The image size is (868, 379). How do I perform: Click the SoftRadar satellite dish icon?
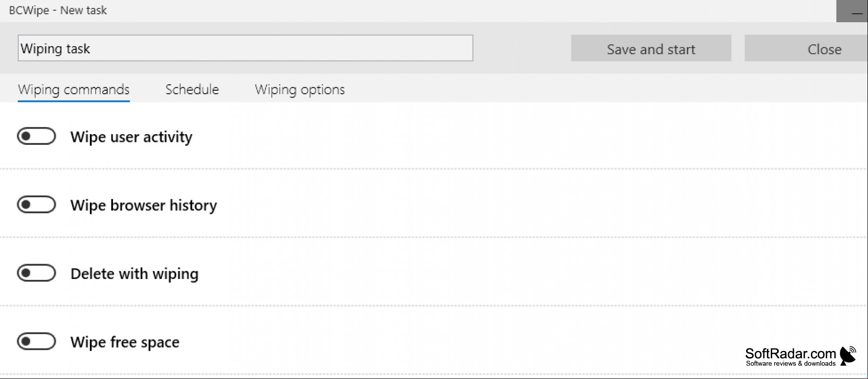click(x=848, y=355)
